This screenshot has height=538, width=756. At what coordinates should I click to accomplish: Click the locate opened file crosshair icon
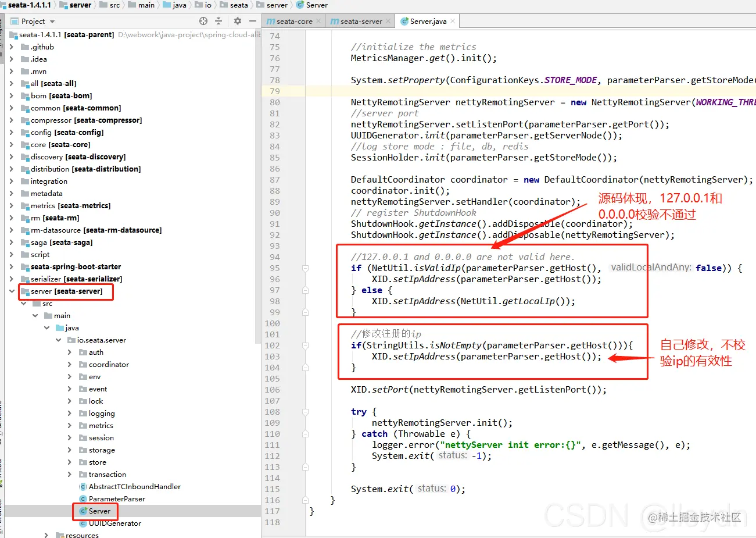click(203, 21)
